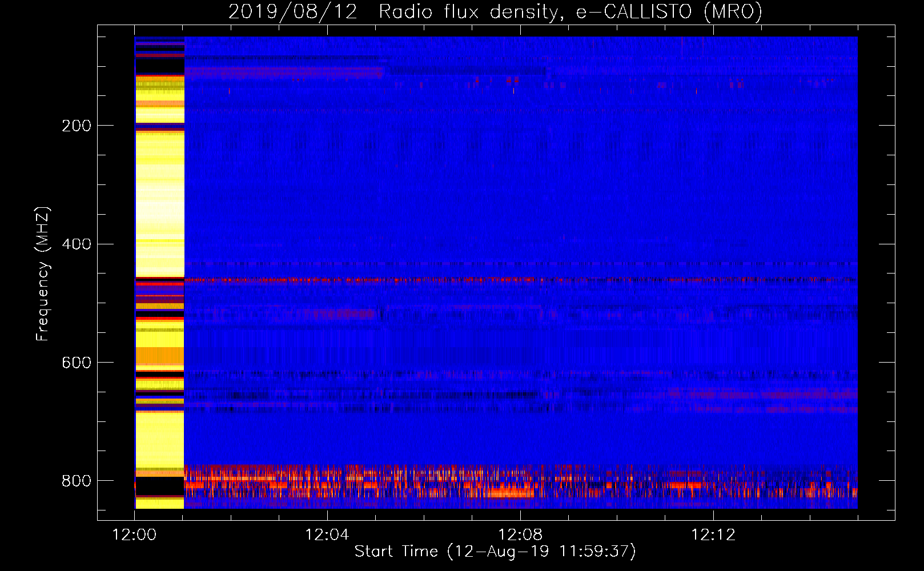924x571 pixels.
Task: Click the 200 frequency tick label
Action: click(x=77, y=126)
